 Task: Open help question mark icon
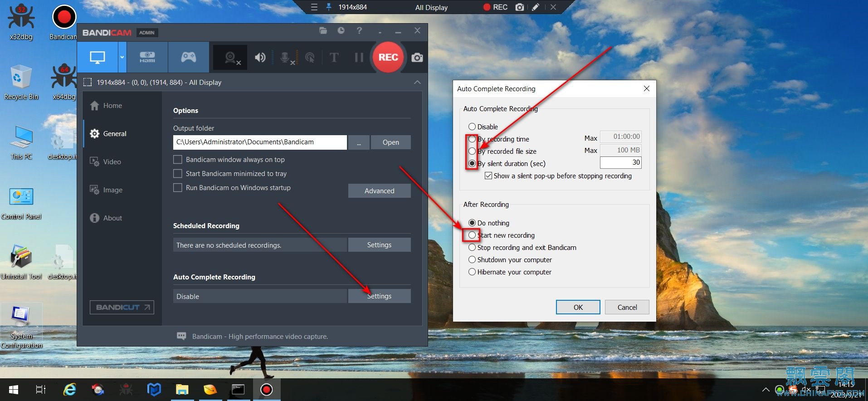tap(359, 30)
